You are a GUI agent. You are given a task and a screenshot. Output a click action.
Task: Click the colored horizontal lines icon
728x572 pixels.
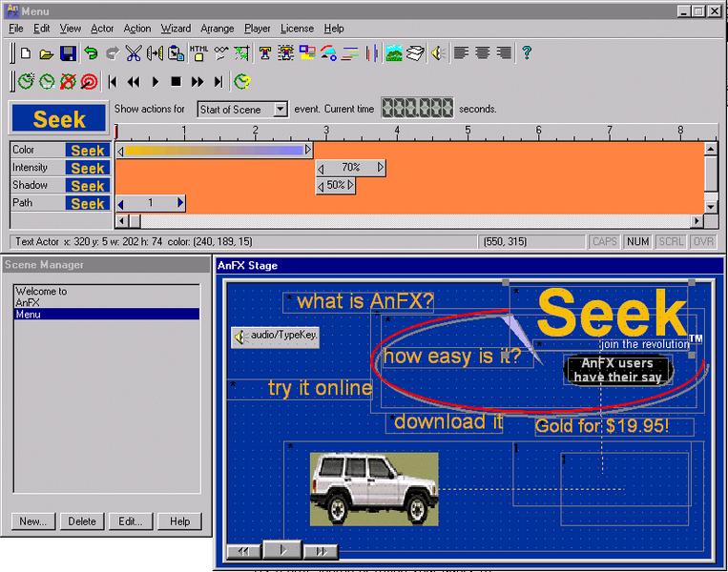click(349, 53)
